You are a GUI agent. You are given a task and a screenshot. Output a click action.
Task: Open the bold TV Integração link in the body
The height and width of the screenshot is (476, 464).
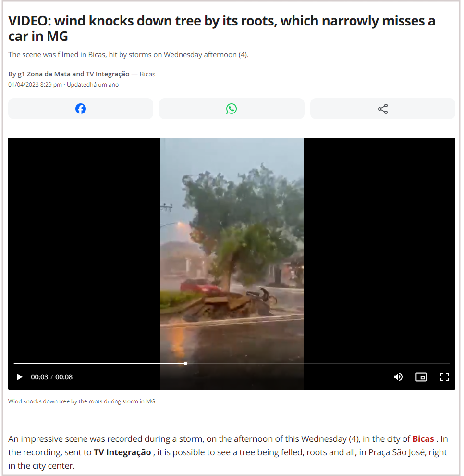122,452
